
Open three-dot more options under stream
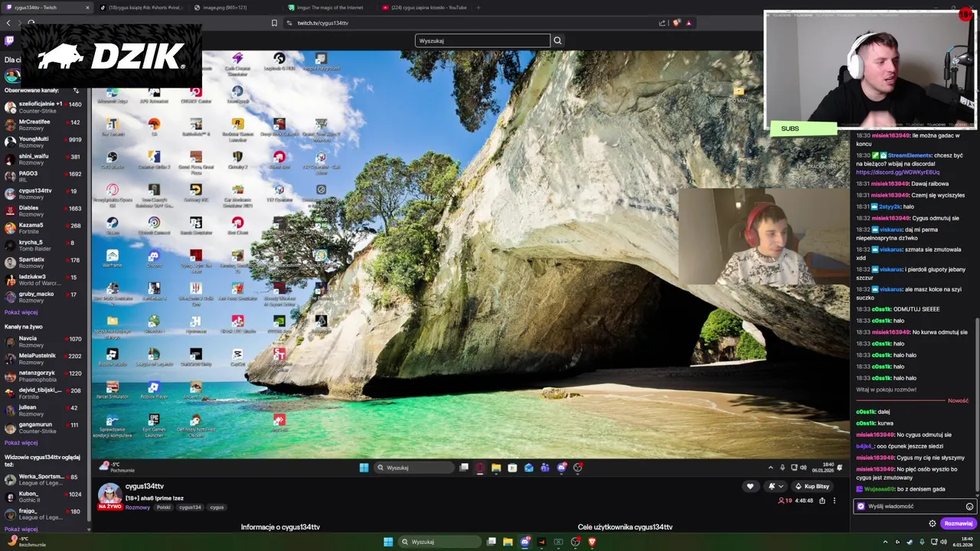[x=835, y=500]
